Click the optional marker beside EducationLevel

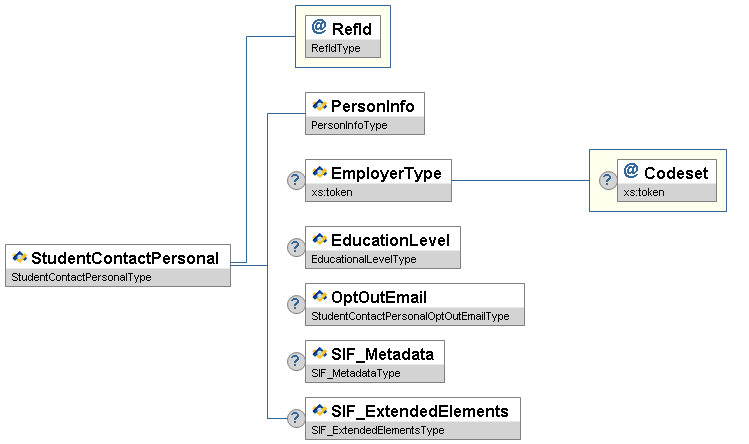tap(296, 247)
